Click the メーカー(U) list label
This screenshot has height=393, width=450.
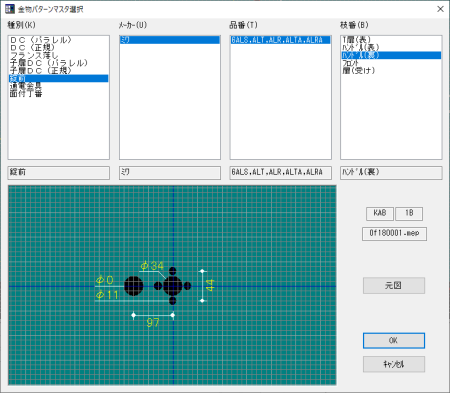133,25
